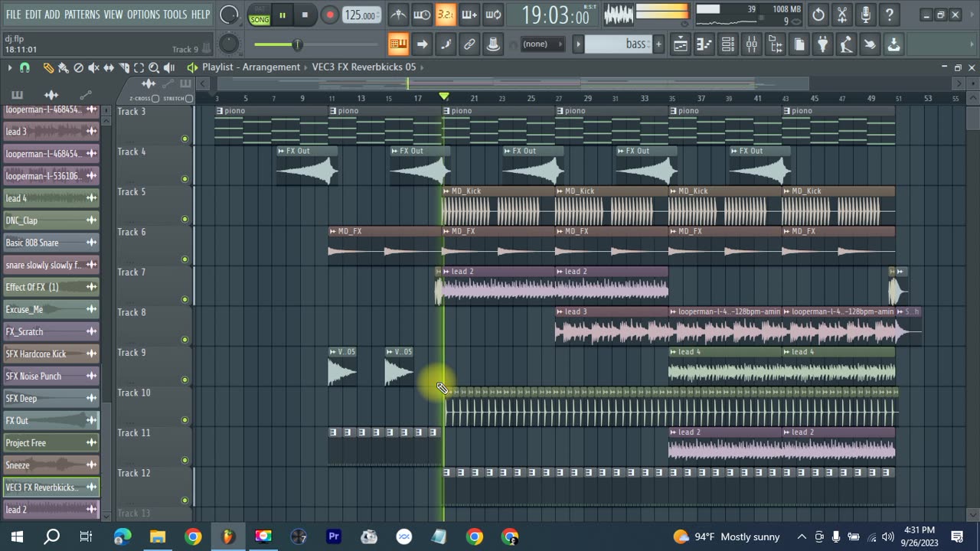Select the Playback speaker tool
The image size is (980, 551).
(169, 67)
